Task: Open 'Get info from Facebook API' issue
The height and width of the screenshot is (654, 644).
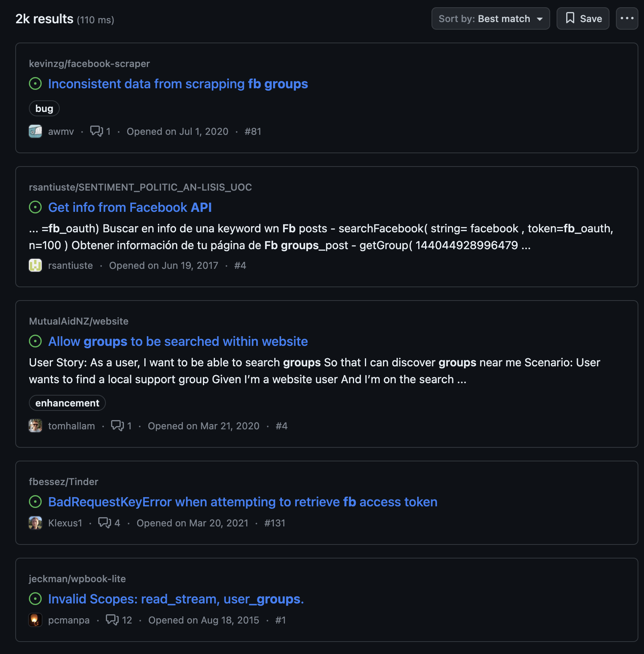Action: pos(130,207)
